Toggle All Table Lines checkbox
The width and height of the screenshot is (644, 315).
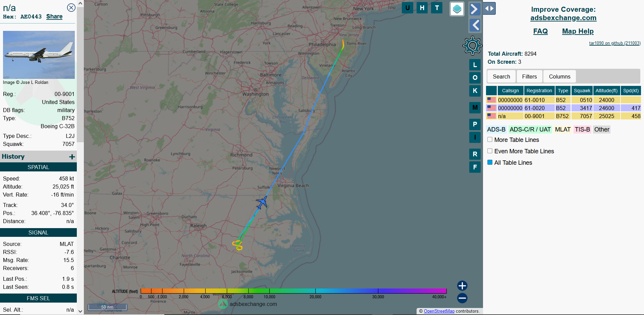(490, 162)
